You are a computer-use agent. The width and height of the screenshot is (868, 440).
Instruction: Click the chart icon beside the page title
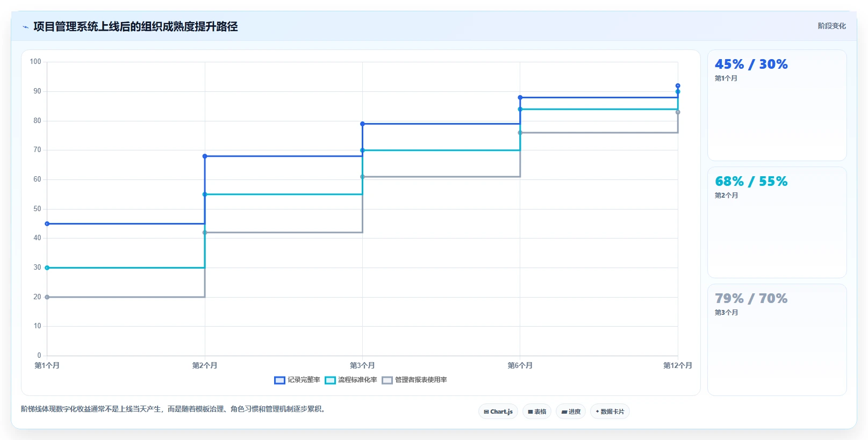pyautogui.click(x=25, y=27)
